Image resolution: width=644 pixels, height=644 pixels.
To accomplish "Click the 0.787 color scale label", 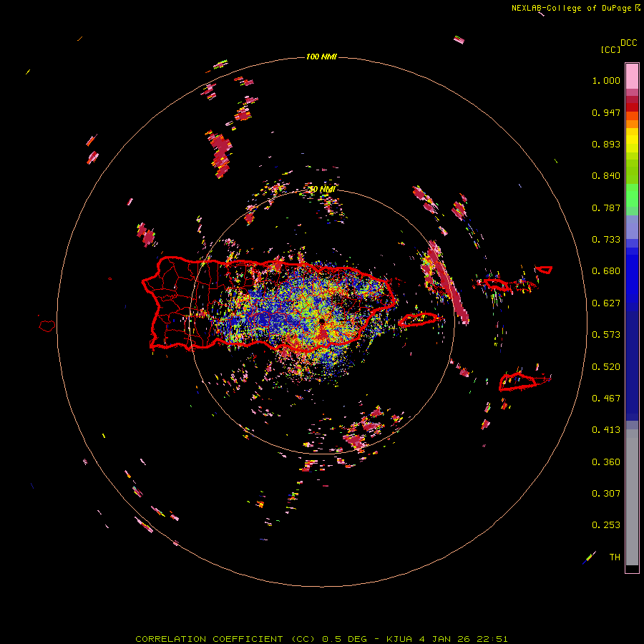I will click(x=606, y=208).
